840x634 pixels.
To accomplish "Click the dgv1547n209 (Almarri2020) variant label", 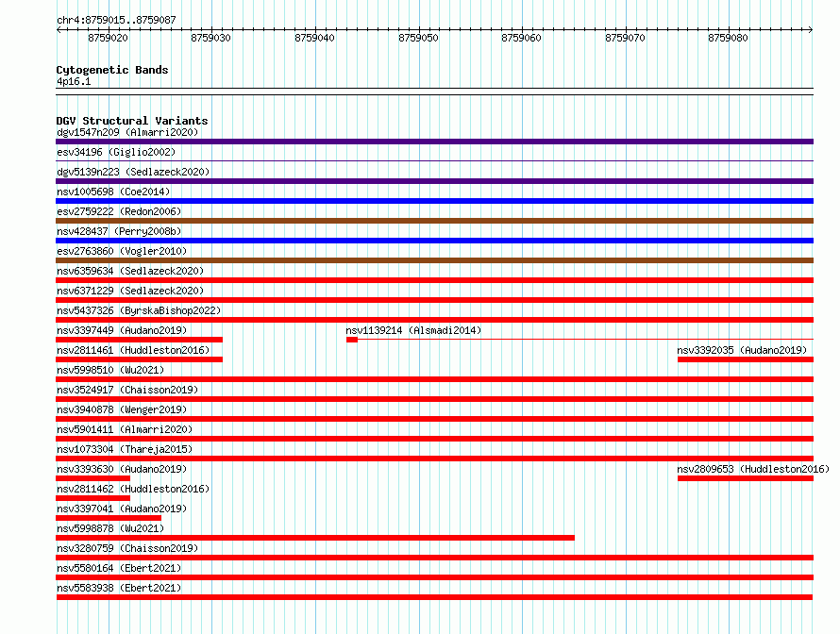I will tap(127, 132).
